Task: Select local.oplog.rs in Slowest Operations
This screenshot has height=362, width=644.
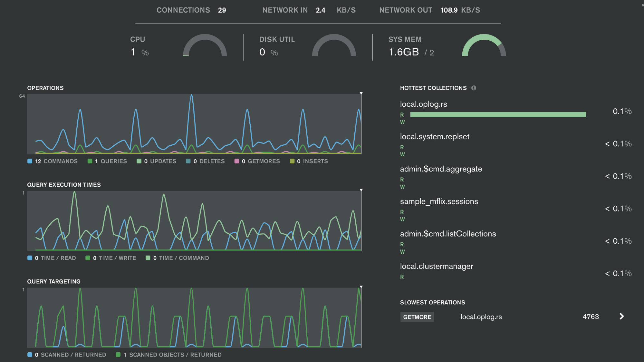Action: click(481, 317)
